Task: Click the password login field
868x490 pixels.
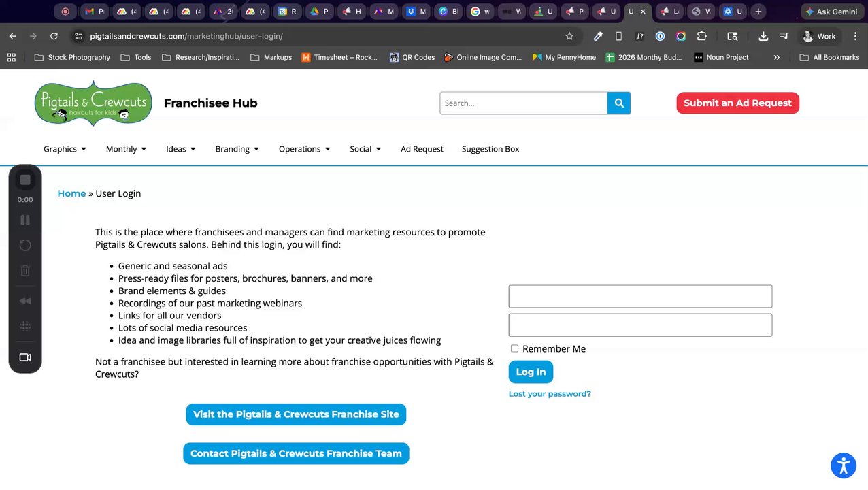Action: (640, 325)
